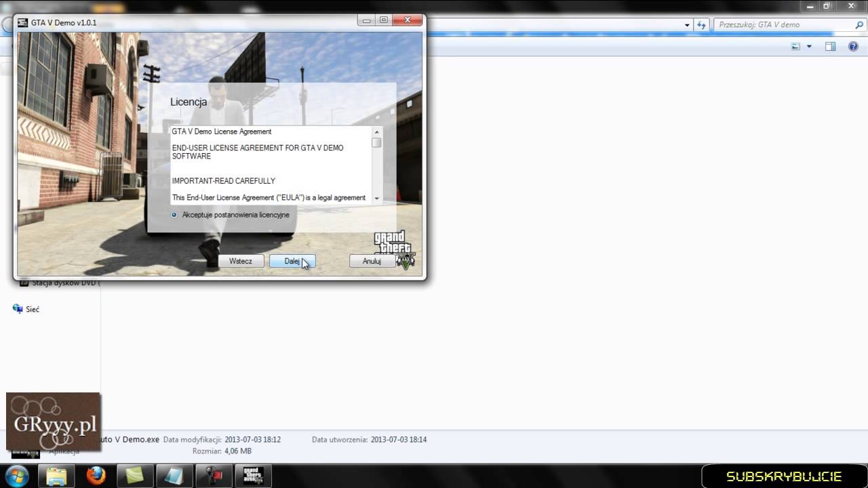This screenshot has height=488, width=868.
Task: Open the view options dropdown arrow
Action: coord(808,47)
